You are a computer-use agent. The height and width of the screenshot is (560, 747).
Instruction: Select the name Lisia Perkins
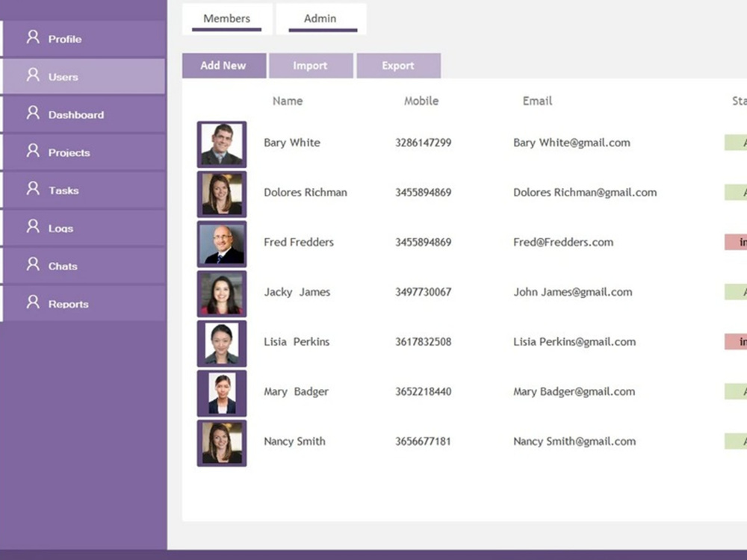click(297, 342)
